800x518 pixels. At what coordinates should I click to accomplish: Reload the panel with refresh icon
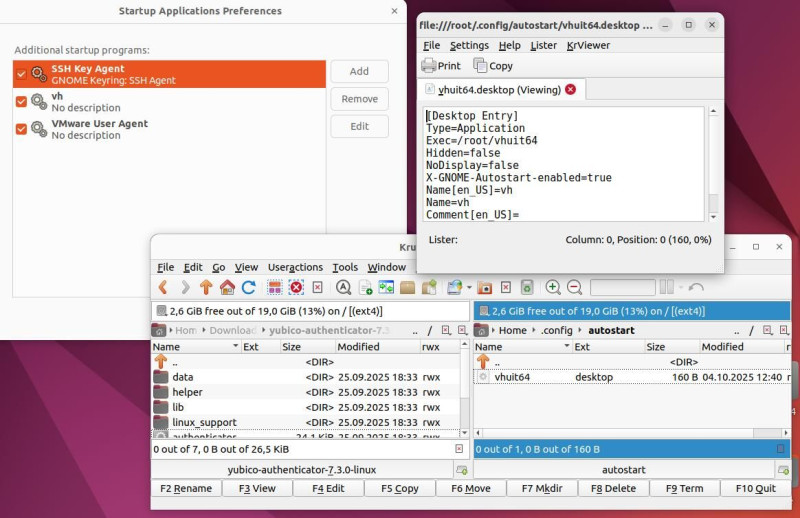pos(248,288)
